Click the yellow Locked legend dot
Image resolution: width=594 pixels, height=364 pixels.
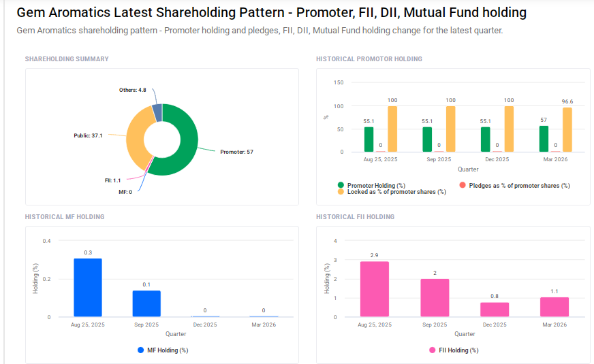pyautogui.click(x=341, y=192)
